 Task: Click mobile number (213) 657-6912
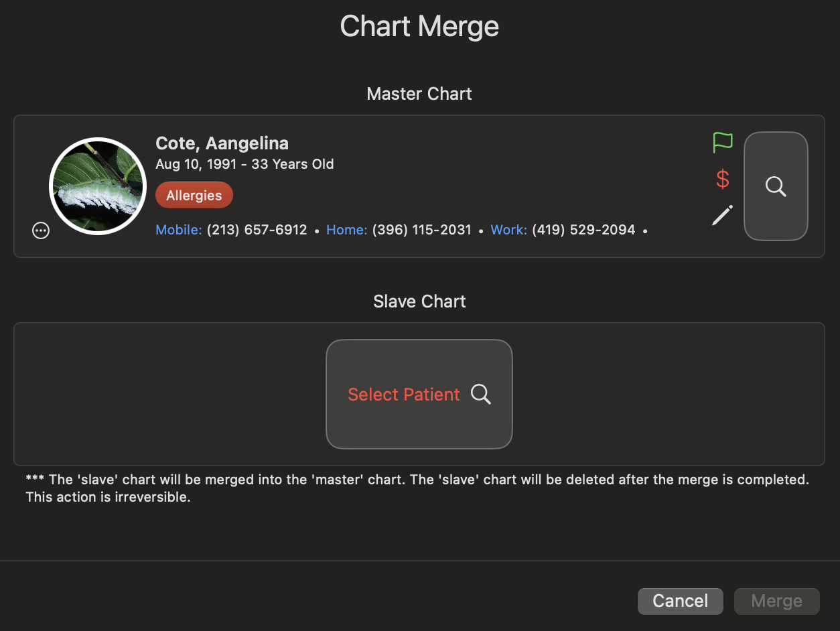(257, 230)
